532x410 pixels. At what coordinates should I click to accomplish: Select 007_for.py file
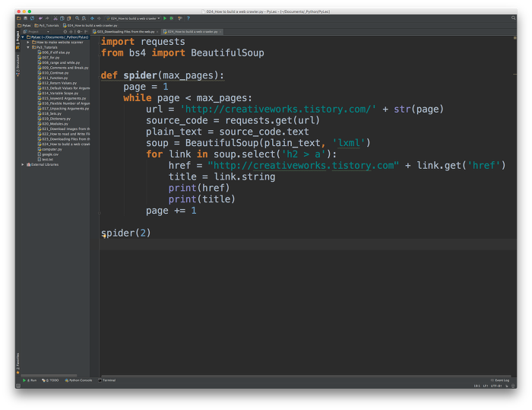(x=49, y=58)
